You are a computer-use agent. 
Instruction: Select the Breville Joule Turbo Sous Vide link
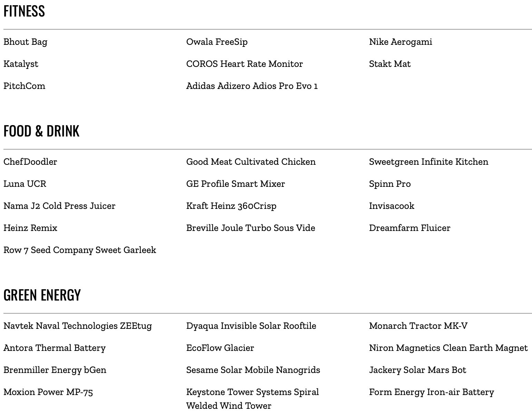251,228
